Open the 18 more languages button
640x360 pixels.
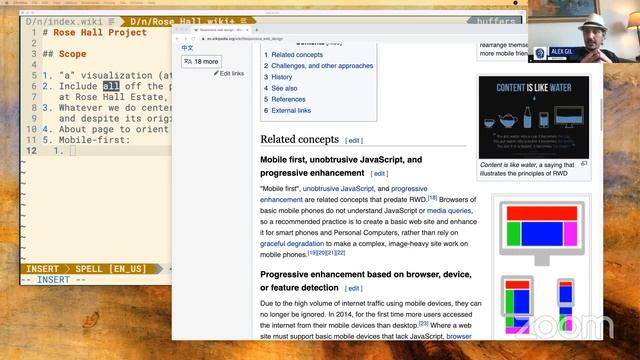(201, 62)
